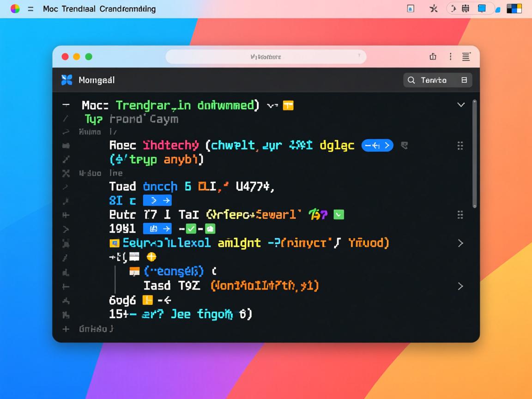Click the plus icon at bottom-left gutter
The height and width of the screenshot is (399, 532).
click(x=66, y=329)
